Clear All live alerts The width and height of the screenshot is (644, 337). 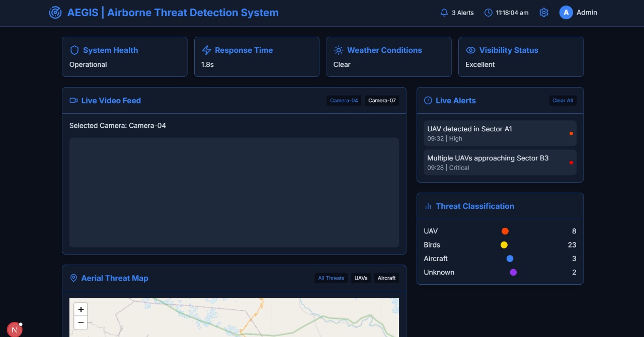[562, 101]
